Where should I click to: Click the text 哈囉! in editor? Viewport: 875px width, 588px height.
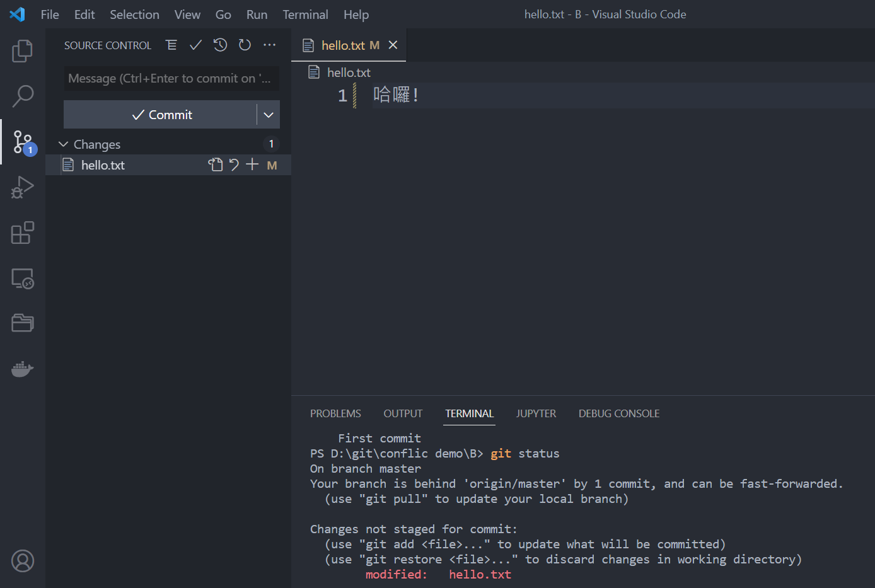click(x=396, y=95)
